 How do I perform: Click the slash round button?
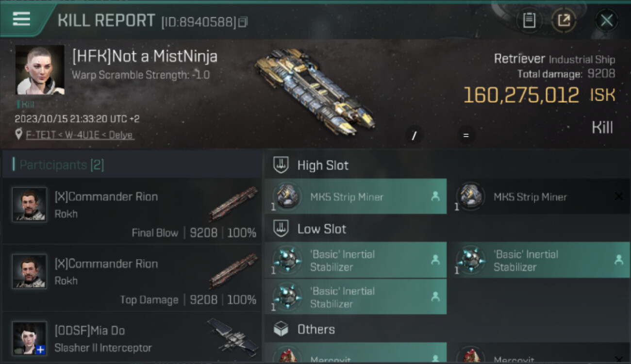pos(414,136)
